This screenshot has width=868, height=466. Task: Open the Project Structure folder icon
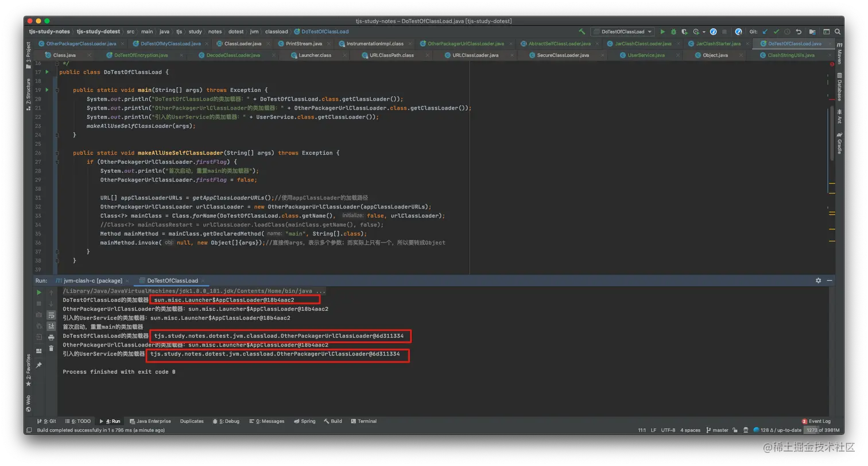pyautogui.click(x=812, y=32)
